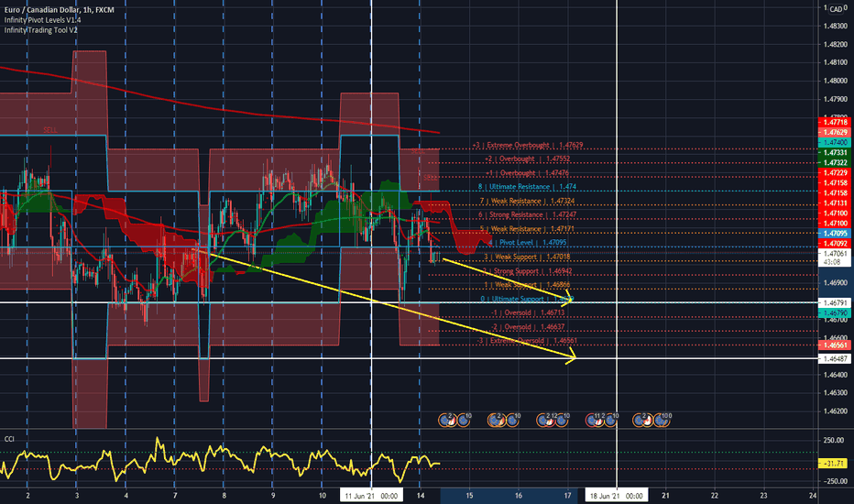Click the 1.46561 price scale label
The height and width of the screenshot is (504, 854).
(x=835, y=345)
